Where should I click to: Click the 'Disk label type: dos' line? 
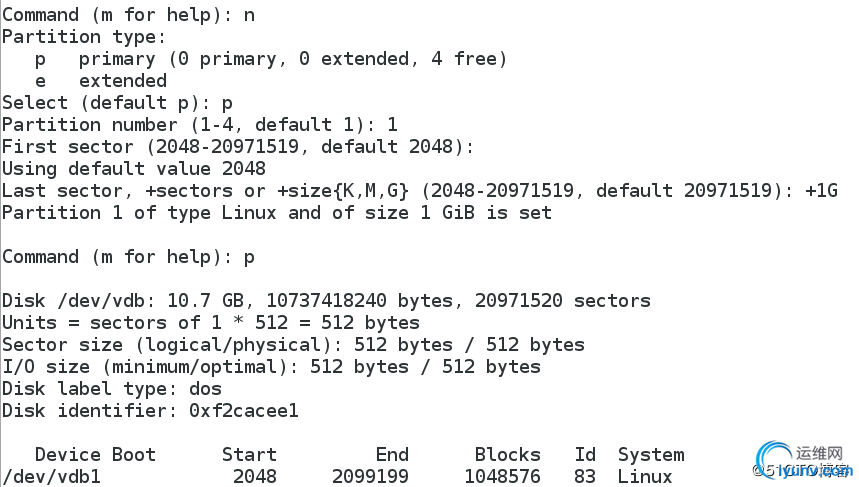click(112, 389)
